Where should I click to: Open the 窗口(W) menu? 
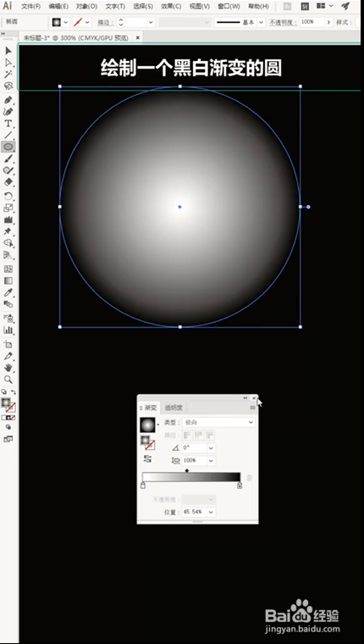(x=229, y=6)
